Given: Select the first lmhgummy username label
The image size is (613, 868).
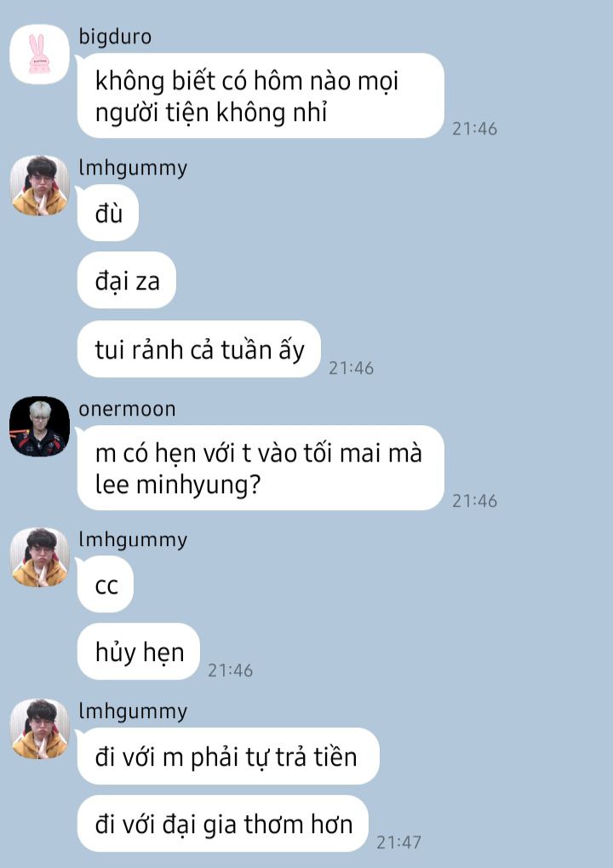Looking at the screenshot, I should tap(133, 168).
